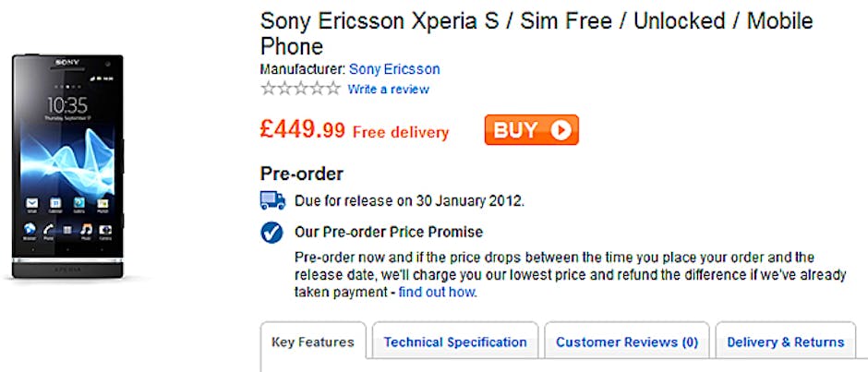Click the blue Price Promise checkmark icon
Image resolution: width=868 pixels, height=372 pixels.
click(271, 233)
